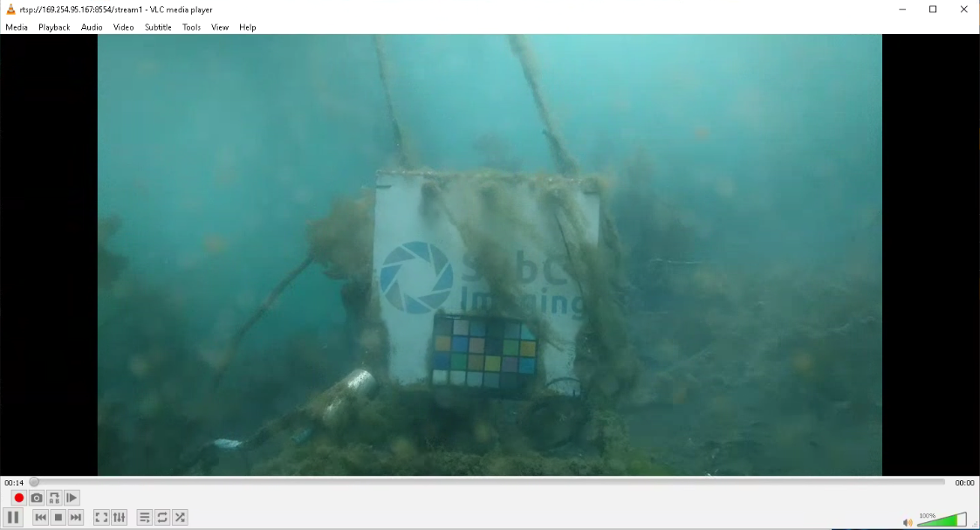The height and width of the screenshot is (530, 980).
Task: Open extended settings and effects dialog
Action: point(120,518)
